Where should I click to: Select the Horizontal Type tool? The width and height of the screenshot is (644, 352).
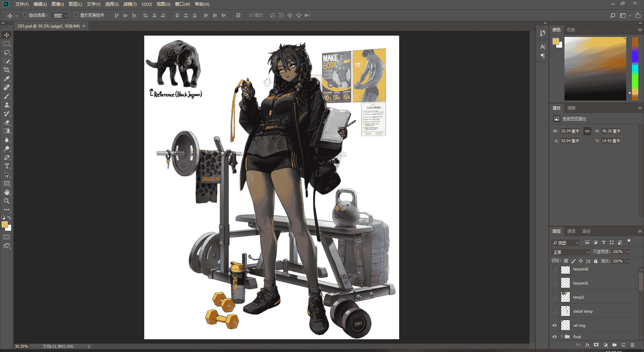[7, 166]
